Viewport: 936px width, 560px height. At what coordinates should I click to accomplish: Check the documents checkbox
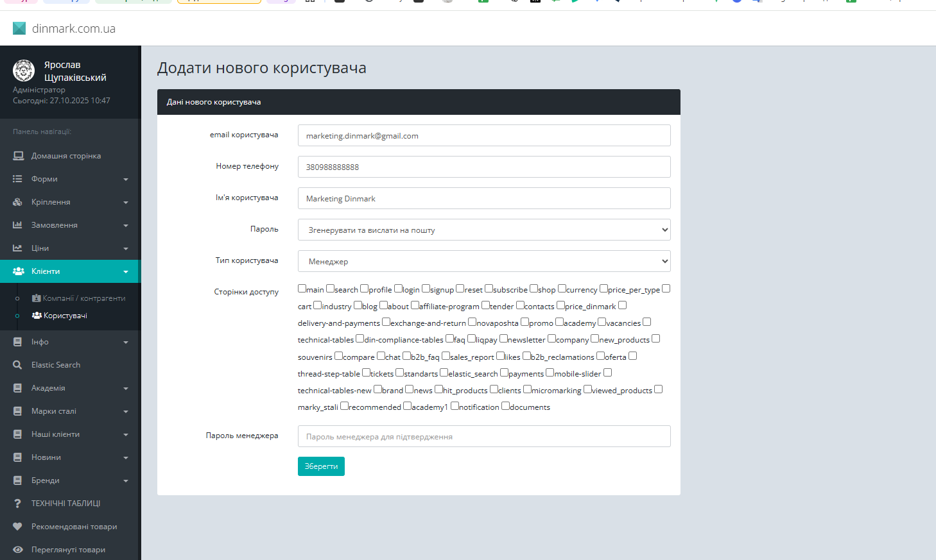pos(506,406)
